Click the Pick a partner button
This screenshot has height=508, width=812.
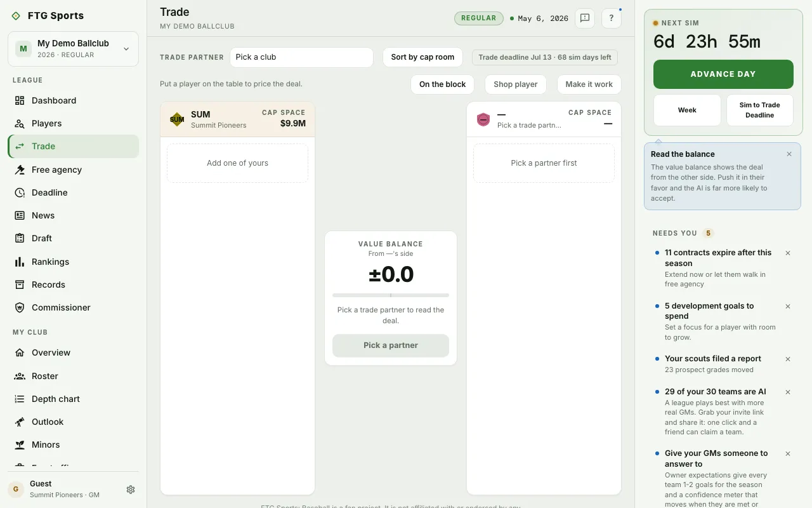click(x=391, y=345)
